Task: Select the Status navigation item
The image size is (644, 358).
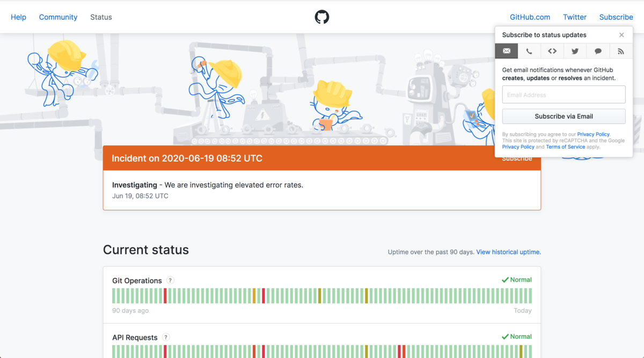Action: click(101, 17)
